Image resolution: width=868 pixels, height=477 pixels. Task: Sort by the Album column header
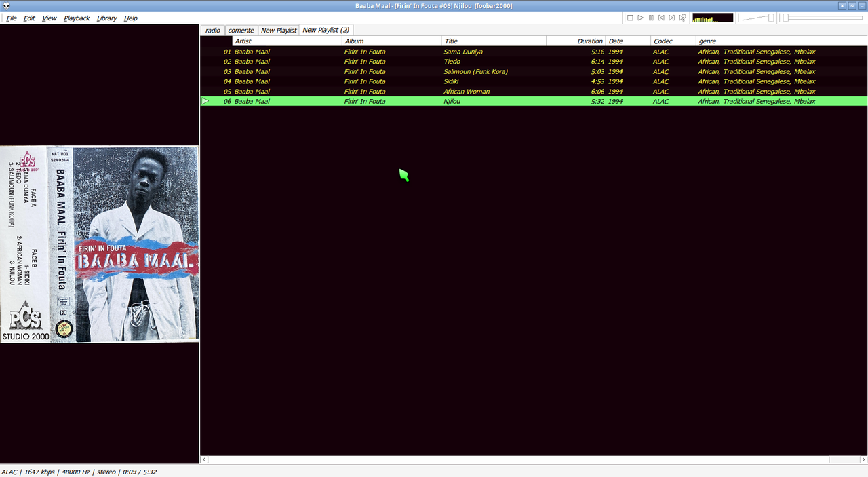pos(391,41)
